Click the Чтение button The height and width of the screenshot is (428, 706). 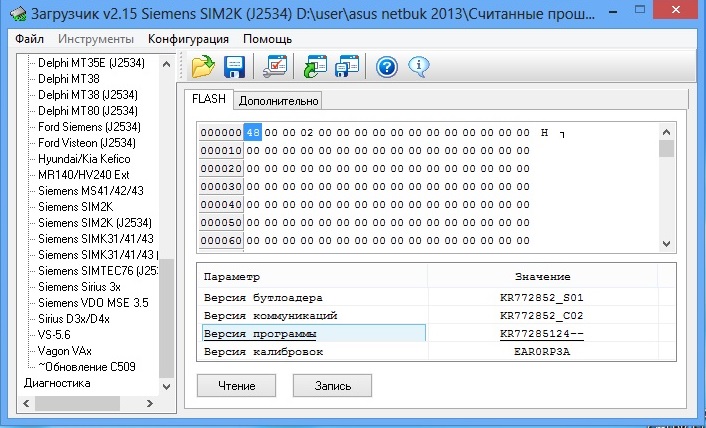[236, 386]
